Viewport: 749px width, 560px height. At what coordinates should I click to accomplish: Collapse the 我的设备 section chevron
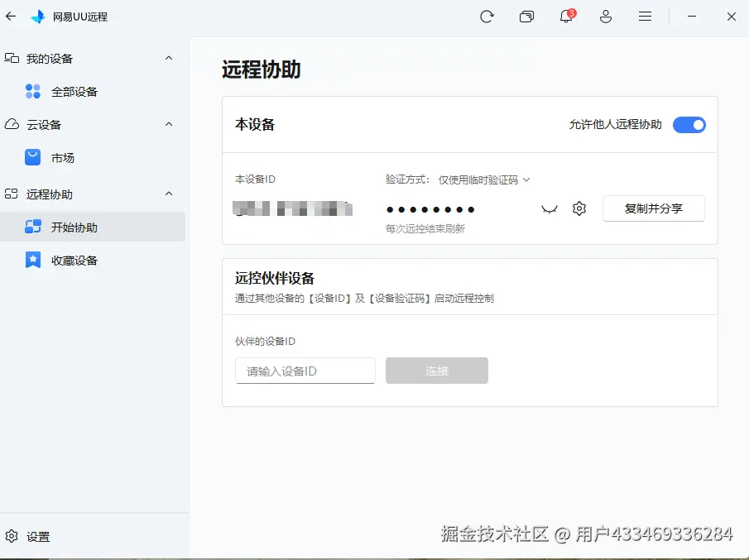coord(169,58)
